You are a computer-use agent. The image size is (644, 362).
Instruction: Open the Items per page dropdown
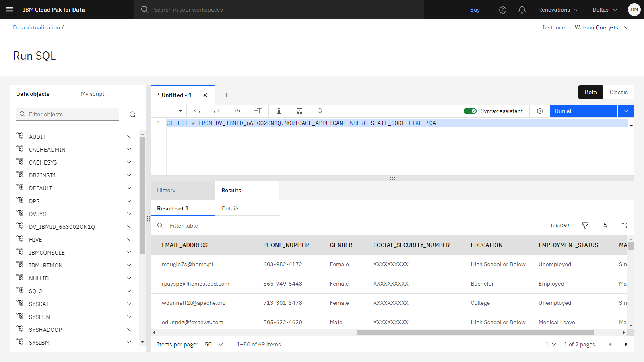214,344
